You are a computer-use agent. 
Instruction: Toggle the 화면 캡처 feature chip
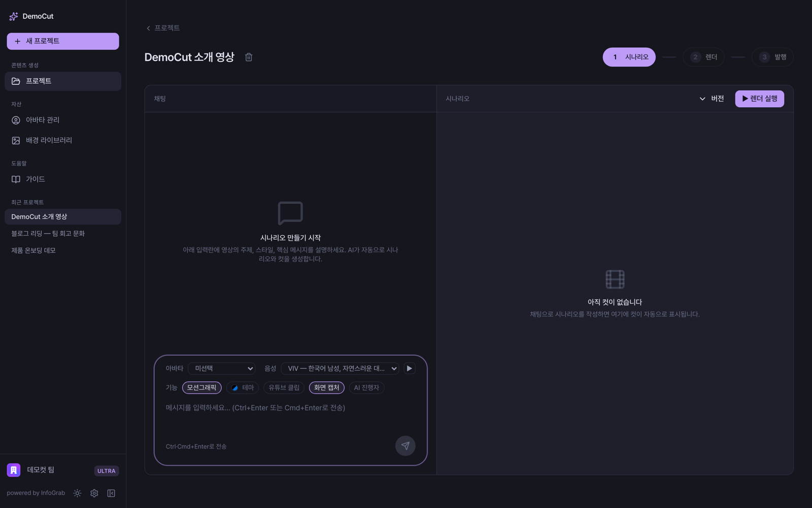tap(327, 388)
